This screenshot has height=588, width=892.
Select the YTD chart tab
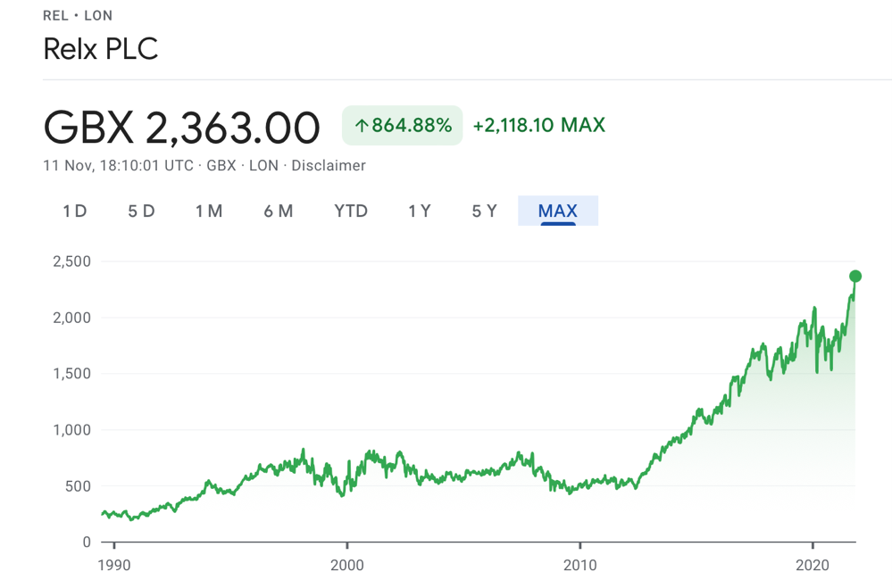coord(351,211)
